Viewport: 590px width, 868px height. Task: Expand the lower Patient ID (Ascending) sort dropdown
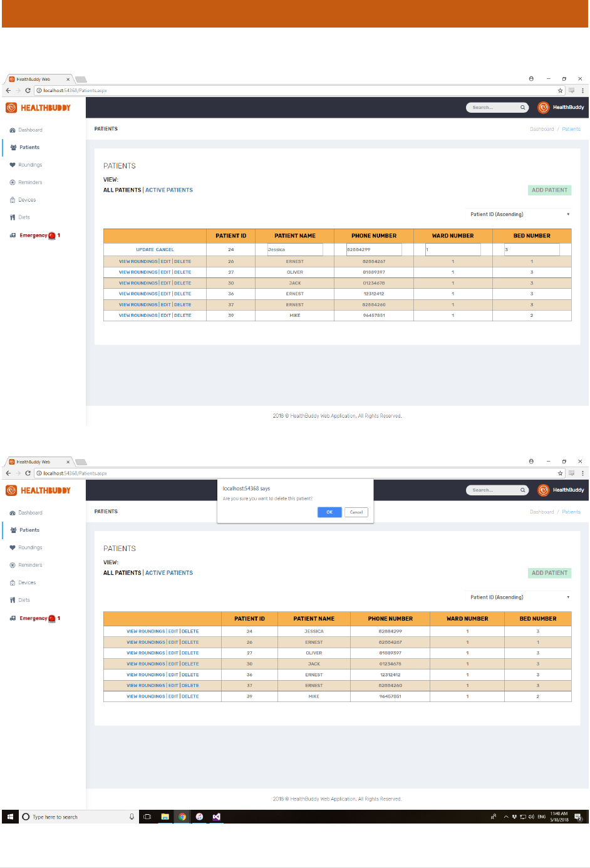click(x=520, y=597)
